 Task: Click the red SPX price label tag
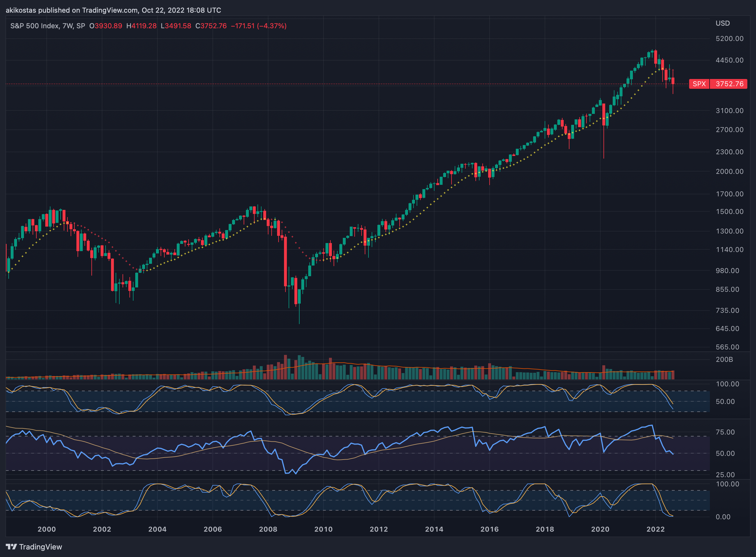point(699,84)
